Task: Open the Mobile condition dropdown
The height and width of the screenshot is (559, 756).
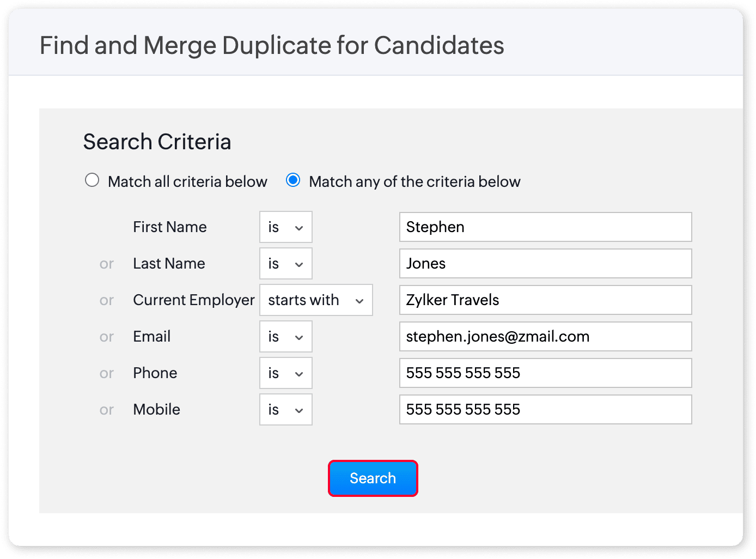Action: tap(285, 409)
